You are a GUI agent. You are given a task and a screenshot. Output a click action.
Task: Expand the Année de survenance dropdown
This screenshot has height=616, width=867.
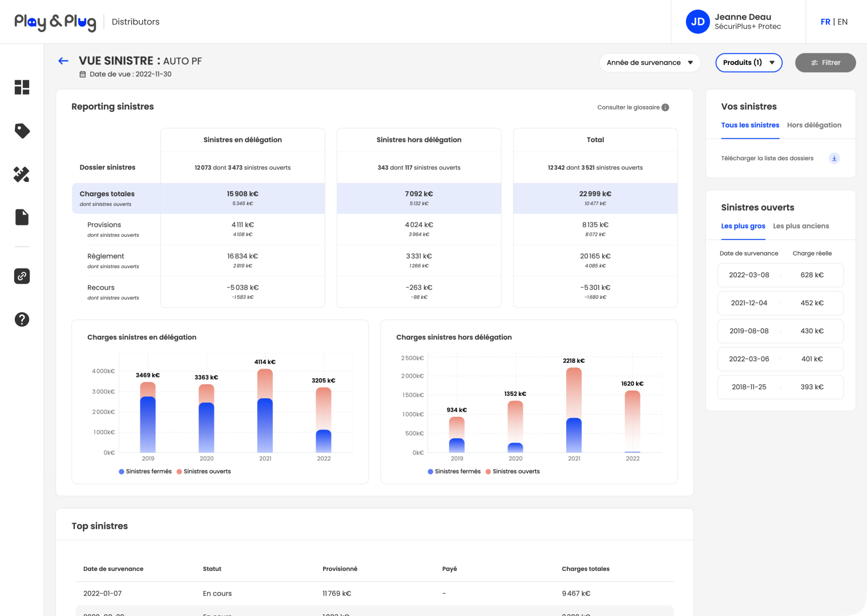pyautogui.click(x=650, y=63)
